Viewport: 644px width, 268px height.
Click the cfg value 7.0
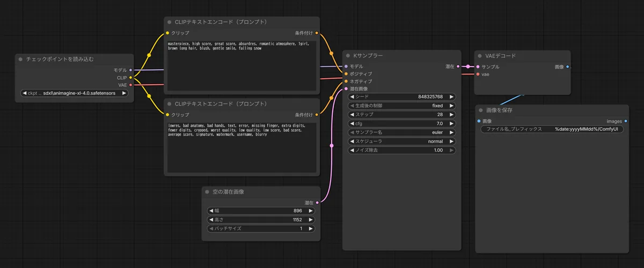440,124
